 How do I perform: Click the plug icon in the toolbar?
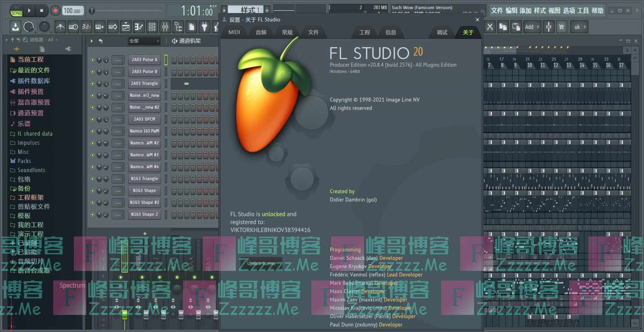[204, 27]
